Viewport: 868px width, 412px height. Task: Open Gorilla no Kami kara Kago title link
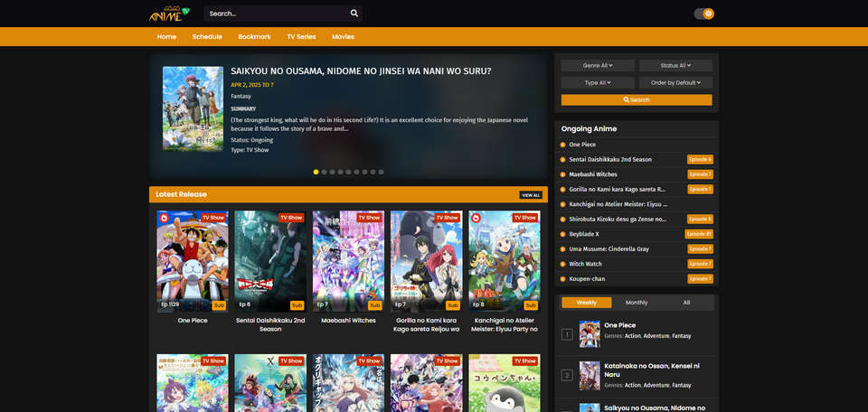click(x=426, y=324)
